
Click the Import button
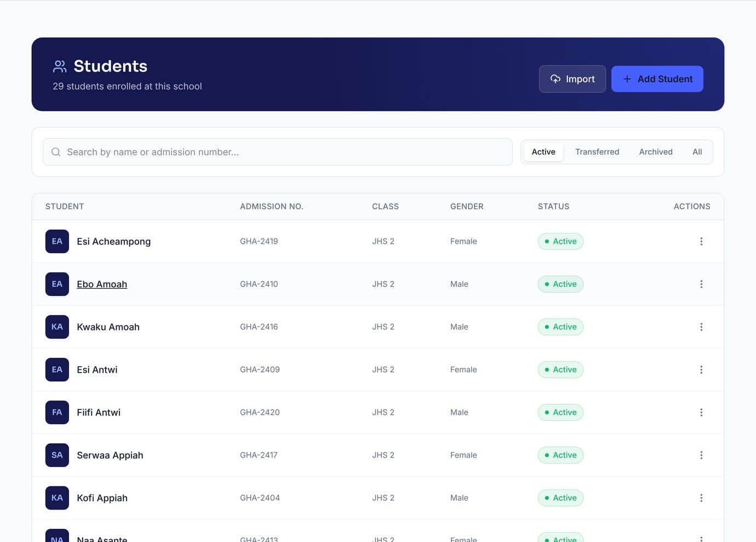click(572, 79)
